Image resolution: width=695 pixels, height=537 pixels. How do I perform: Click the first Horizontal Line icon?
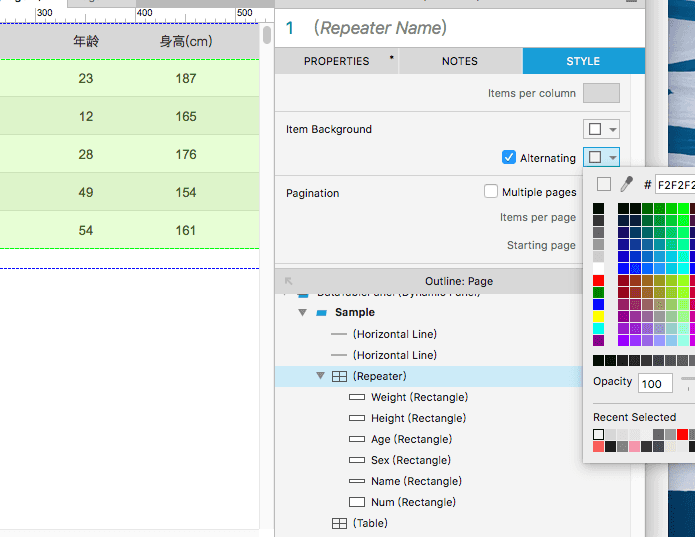(339, 334)
